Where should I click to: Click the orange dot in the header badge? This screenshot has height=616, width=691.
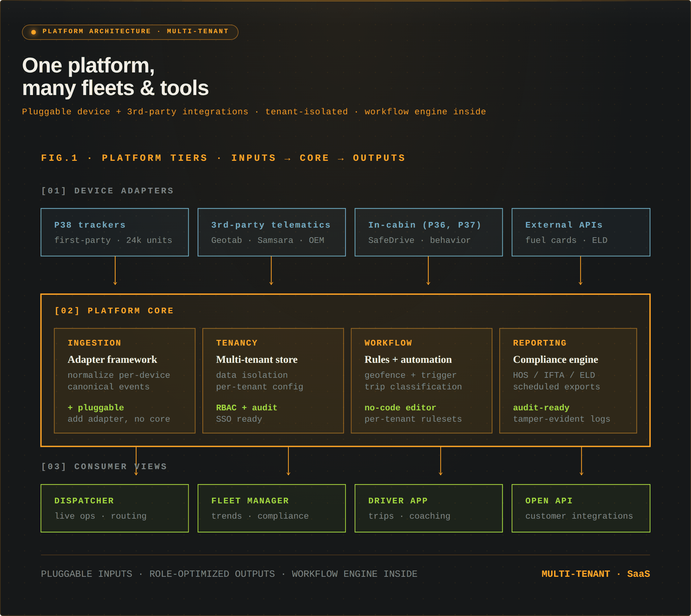click(34, 32)
